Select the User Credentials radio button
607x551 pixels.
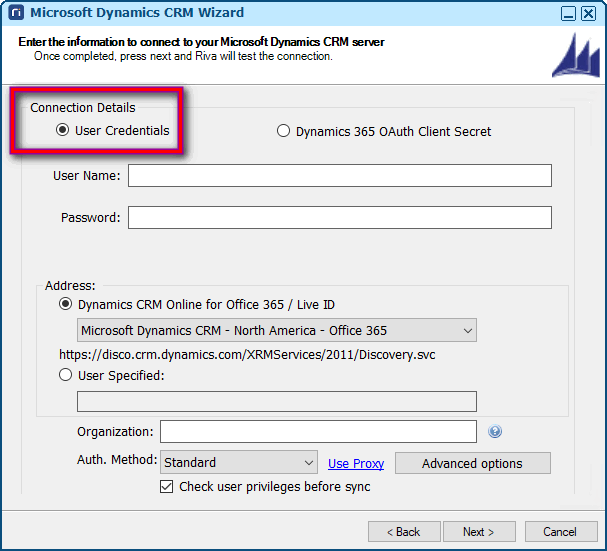tap(62, 130)
